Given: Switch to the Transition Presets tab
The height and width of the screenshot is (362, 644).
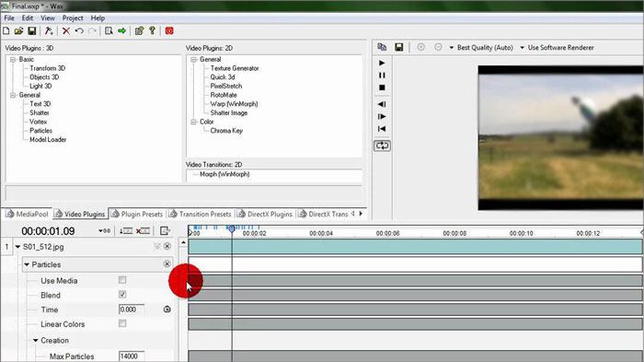Looking at the screenshot, I should pyautogui.click(x=201, y=214).
